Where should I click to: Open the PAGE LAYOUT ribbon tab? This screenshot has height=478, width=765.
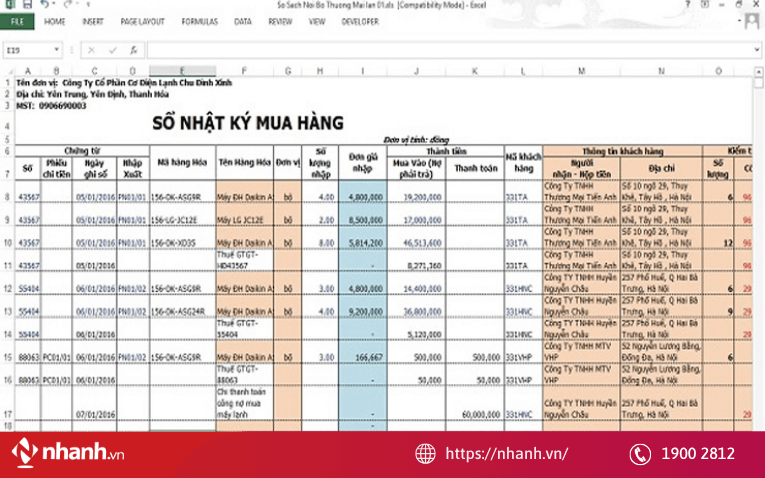pyautogui.click(x=142, y=22)
